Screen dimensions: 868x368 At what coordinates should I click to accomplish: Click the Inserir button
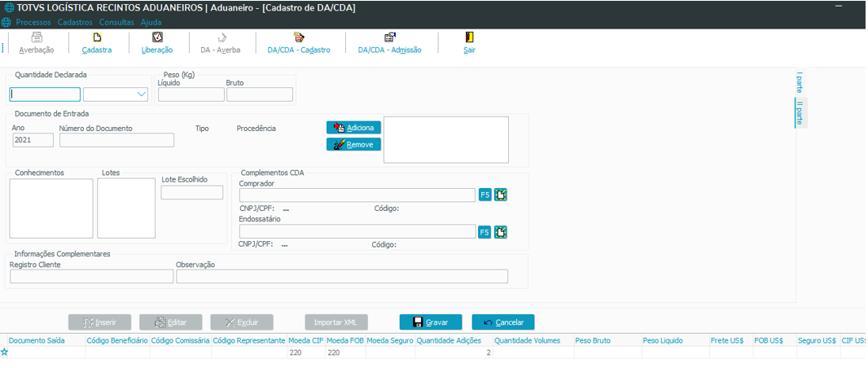click(99, 322)
